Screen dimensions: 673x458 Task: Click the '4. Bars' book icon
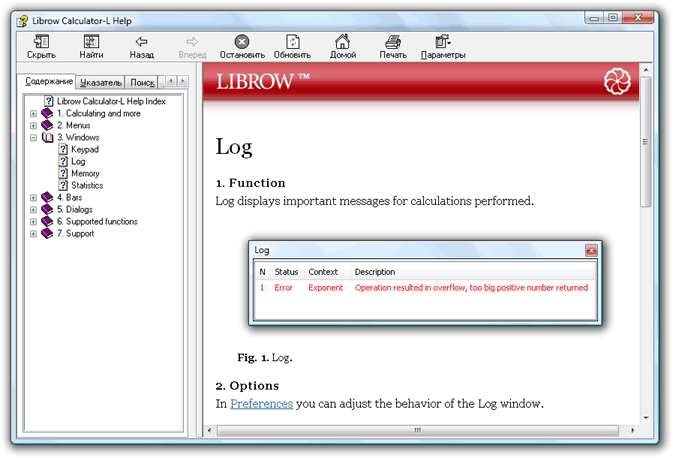(x=47, y=197)
